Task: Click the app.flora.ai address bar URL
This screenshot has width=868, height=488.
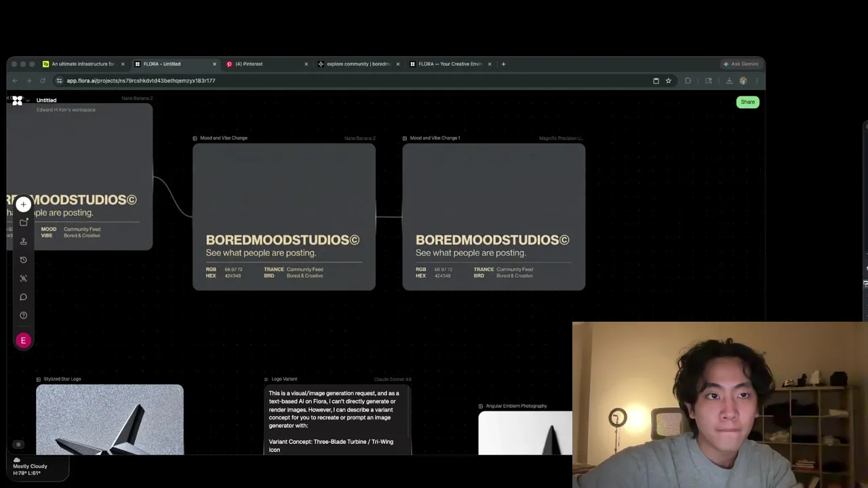Action: pyautogui.click(x=141, y=81)
